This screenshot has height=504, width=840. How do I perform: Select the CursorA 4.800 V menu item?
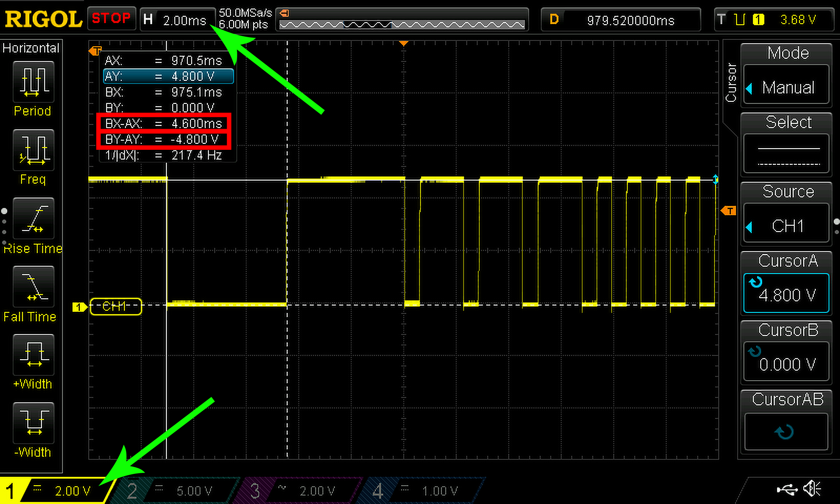point(786,292)
